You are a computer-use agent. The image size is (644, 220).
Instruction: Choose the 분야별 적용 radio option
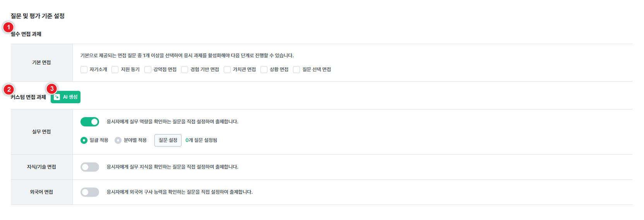click(118, 140)
